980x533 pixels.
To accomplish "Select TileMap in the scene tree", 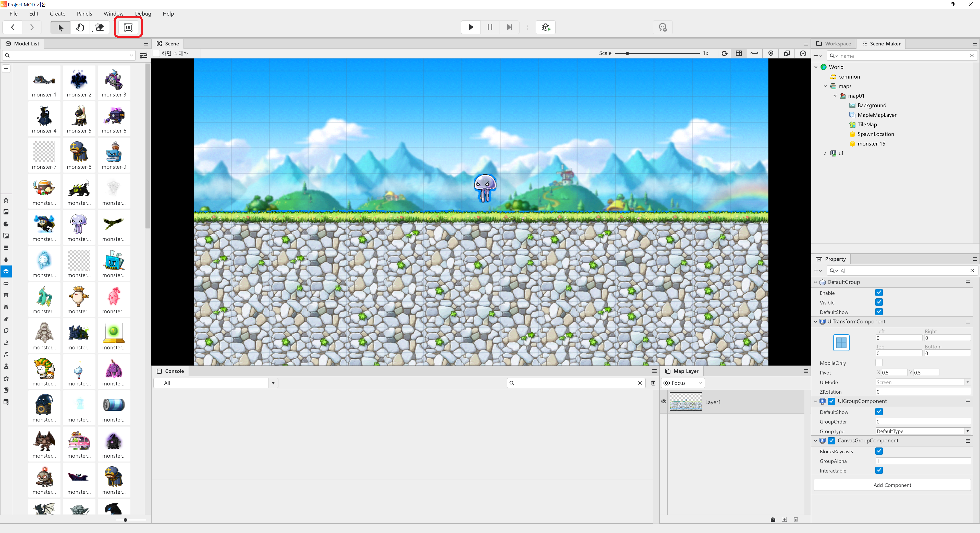I will 867,125.
